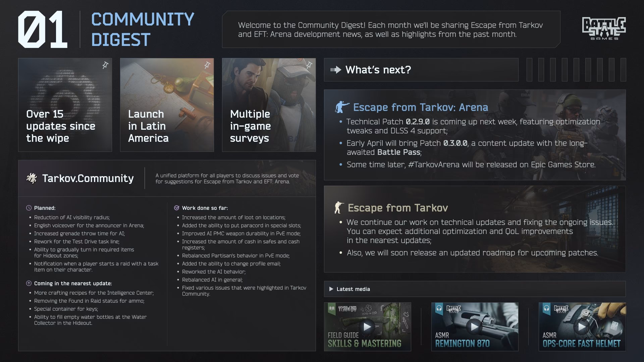The image size is (644, 362).
Task: Click pin icon on in-game surveys card
Action: [309, 65]
